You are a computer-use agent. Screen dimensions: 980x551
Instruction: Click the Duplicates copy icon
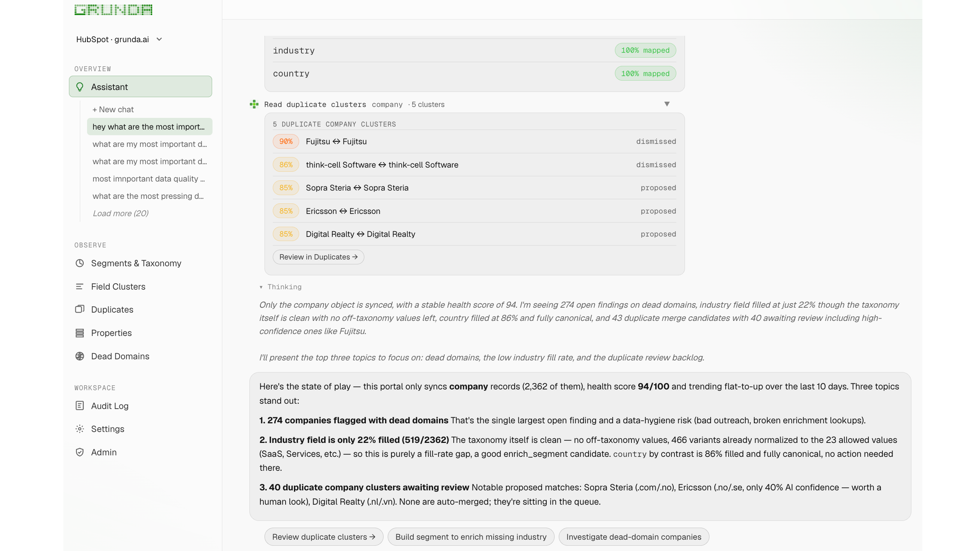click(80, 309)
